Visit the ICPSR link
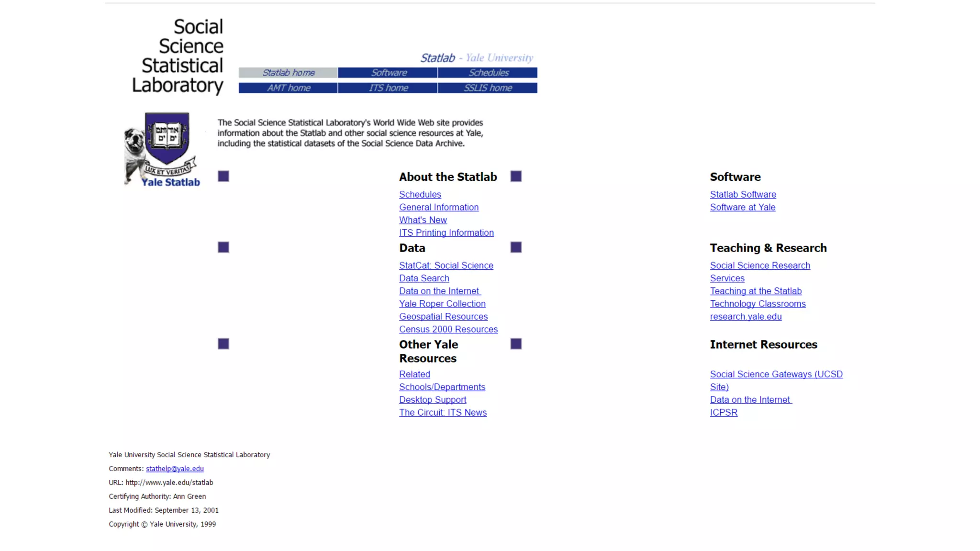The width and height of the screenshot is (980, 551). tap(724, 412)
